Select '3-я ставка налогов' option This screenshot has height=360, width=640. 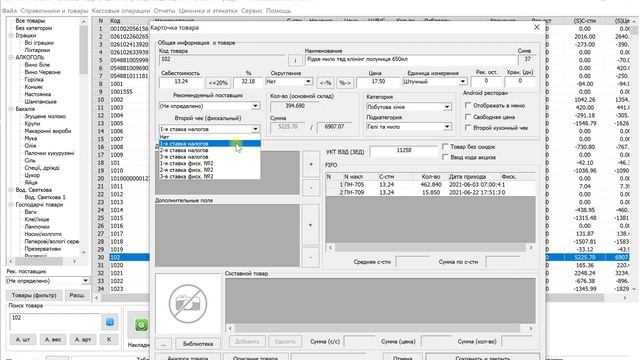(209, 157)
